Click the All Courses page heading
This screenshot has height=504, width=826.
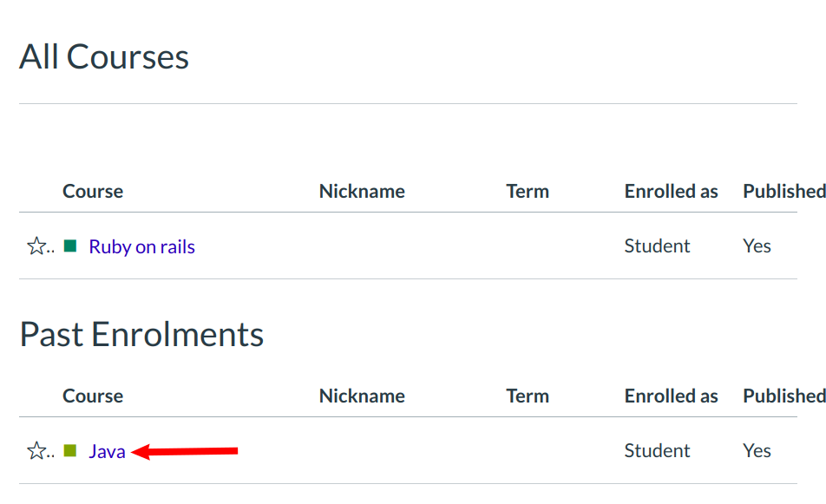tap(104, 57)
